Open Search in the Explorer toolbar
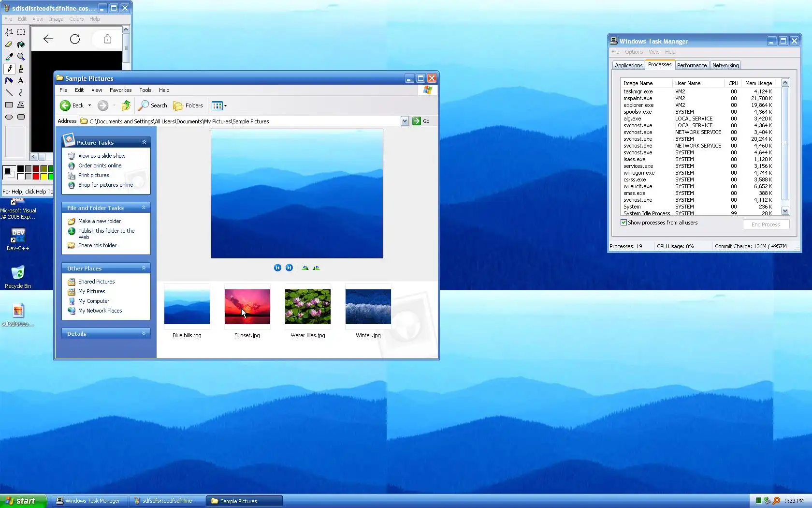The height and width of the screenshot is (508, 812). pyautogui.click(x=153, y=105)
